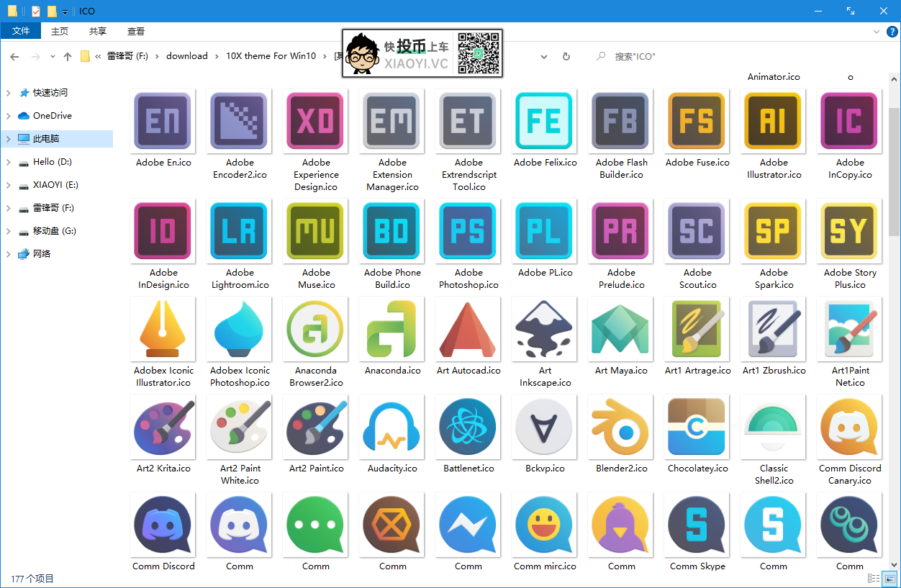The image size is (901, 588).
Task: Click the vertical scrollbar thumb
Action: click(895, 171)
